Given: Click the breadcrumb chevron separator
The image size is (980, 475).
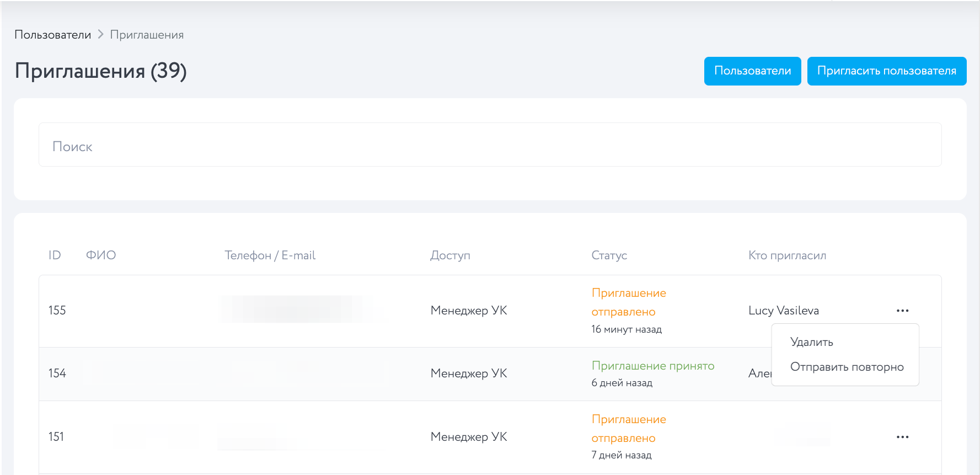Looking at the screenshot, I should coord(100,34).
